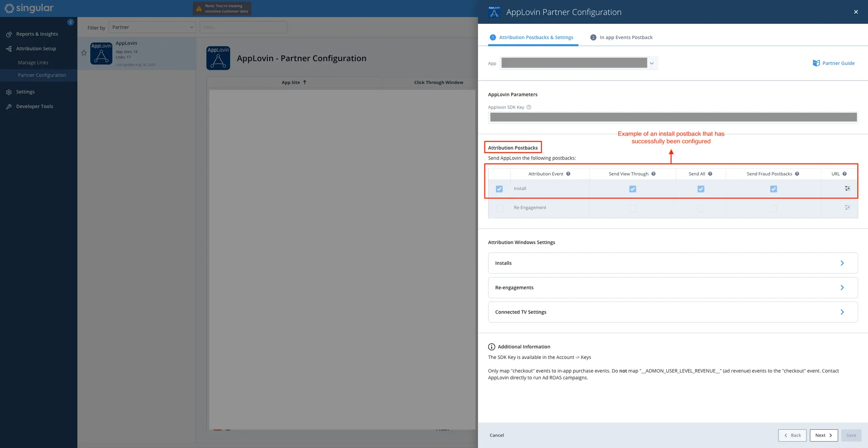The height and width of the screenshot is (448, 868).
Task: Collapse the sidebar with the arrow toggle
Action: click(71, 22)
